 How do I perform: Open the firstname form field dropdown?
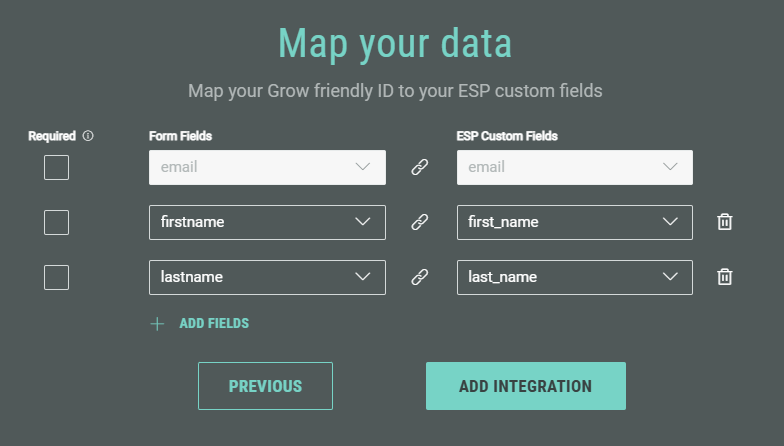267,222
